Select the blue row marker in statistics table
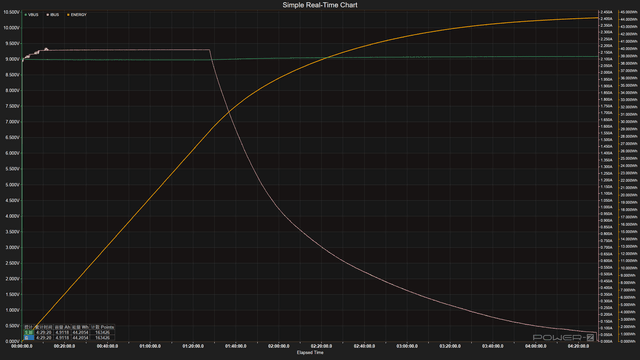640x360 pixels. (x=29, y=338)
